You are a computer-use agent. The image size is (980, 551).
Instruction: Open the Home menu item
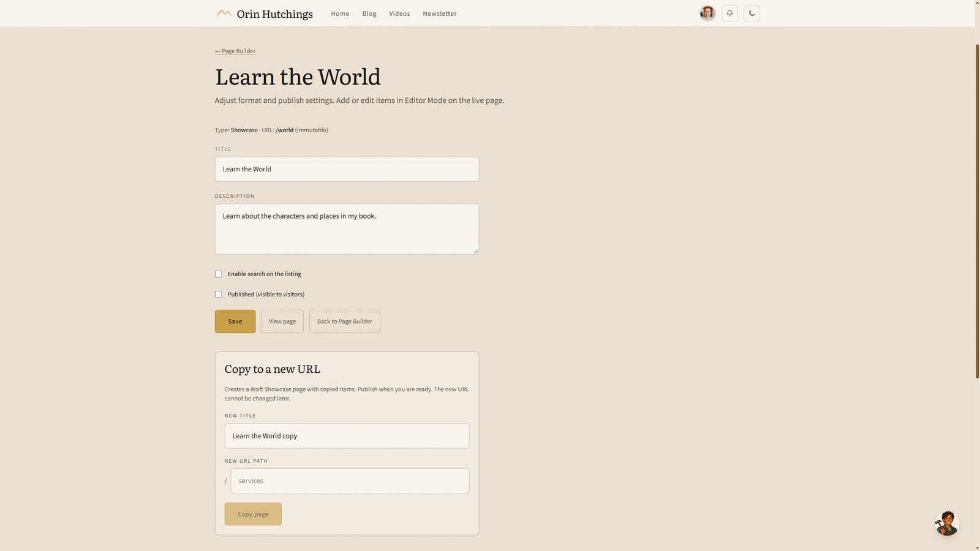point(340,13)
